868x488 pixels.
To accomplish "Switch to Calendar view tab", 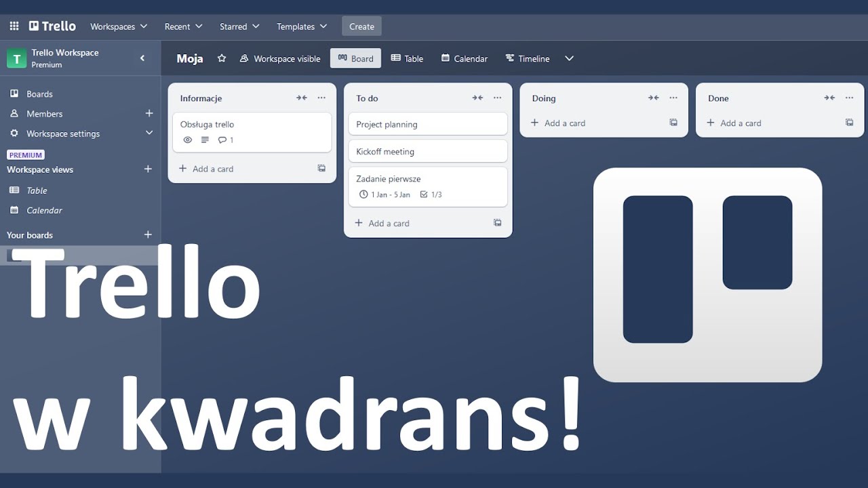I will click(465, 58).
